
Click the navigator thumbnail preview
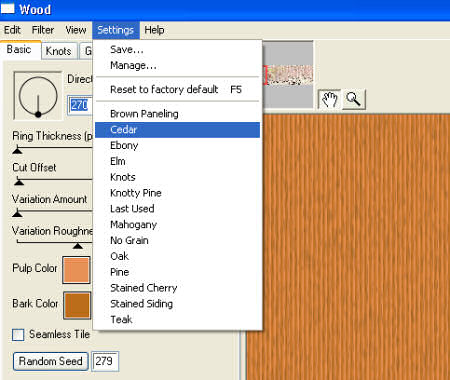coord(288,75)
